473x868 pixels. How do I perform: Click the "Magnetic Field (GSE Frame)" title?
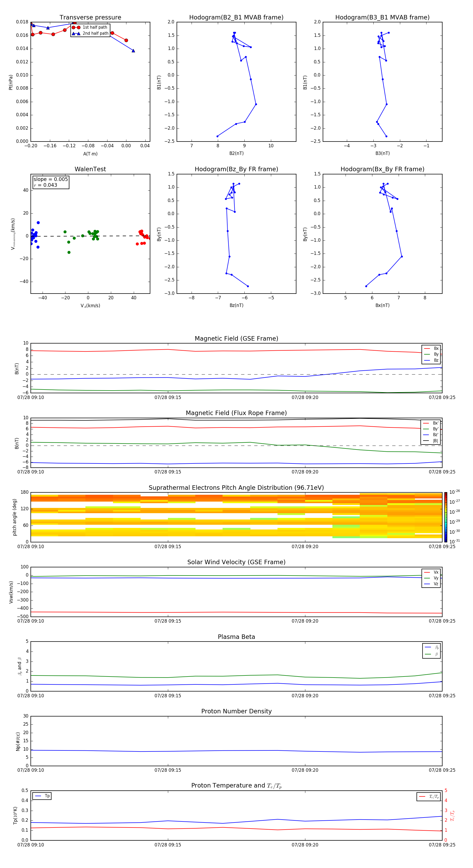tap(236, 339)
